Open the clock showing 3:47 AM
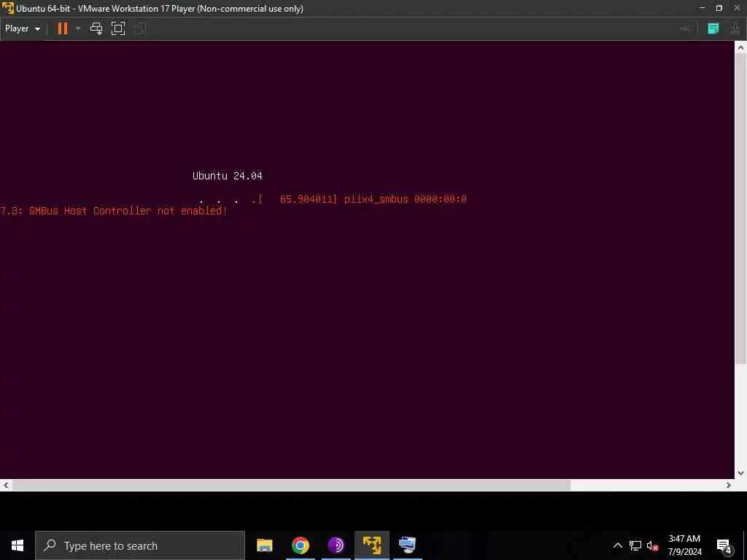This screenshot has width=747, height=560. tap(684, 545)
